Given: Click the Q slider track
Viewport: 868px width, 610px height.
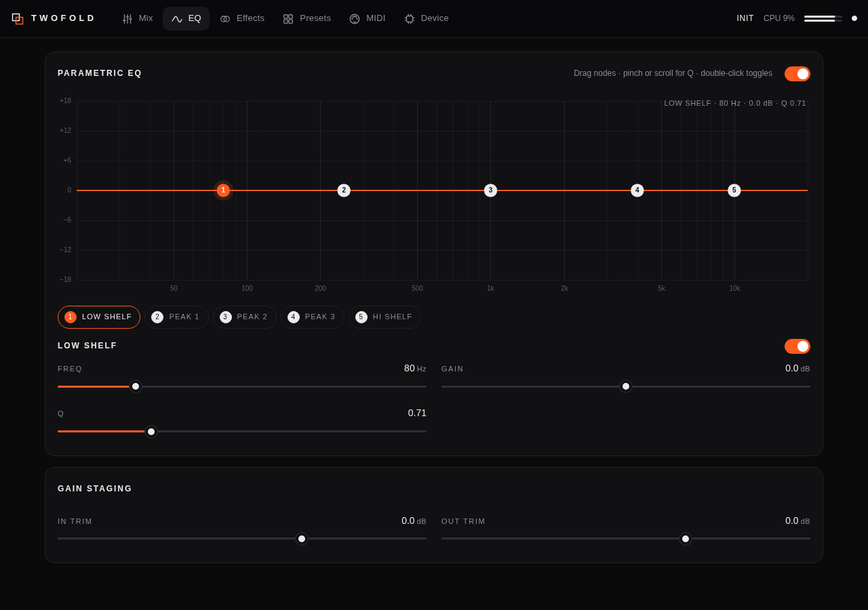Looking at the screenshot, I should tap(242, 431).
